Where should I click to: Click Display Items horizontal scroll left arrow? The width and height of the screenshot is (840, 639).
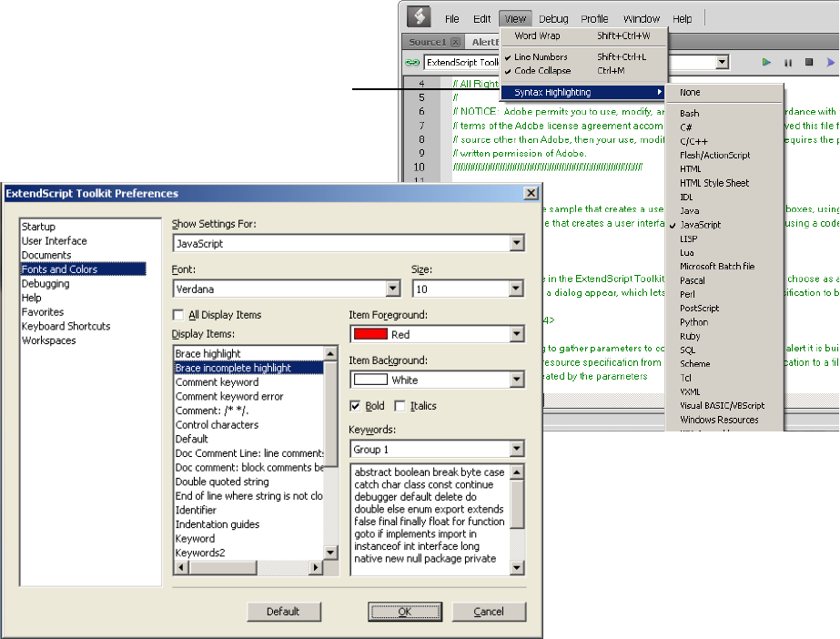pyautogui.click(x=181, y=567)
